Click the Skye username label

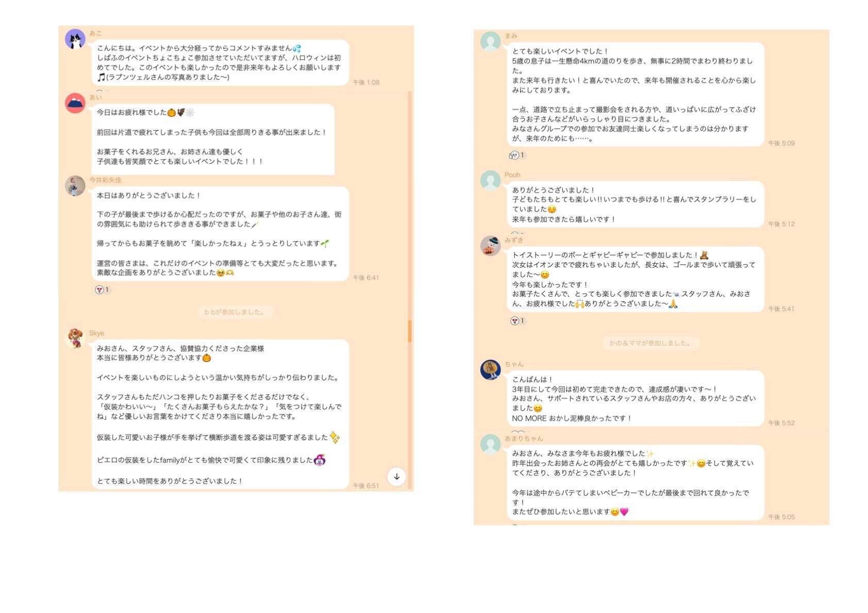click(96, 333)
